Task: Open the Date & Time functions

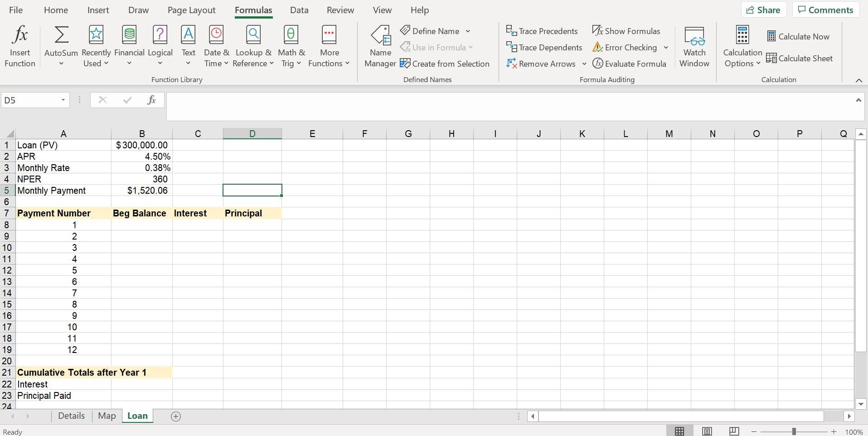Action: [x=216, y=46]
